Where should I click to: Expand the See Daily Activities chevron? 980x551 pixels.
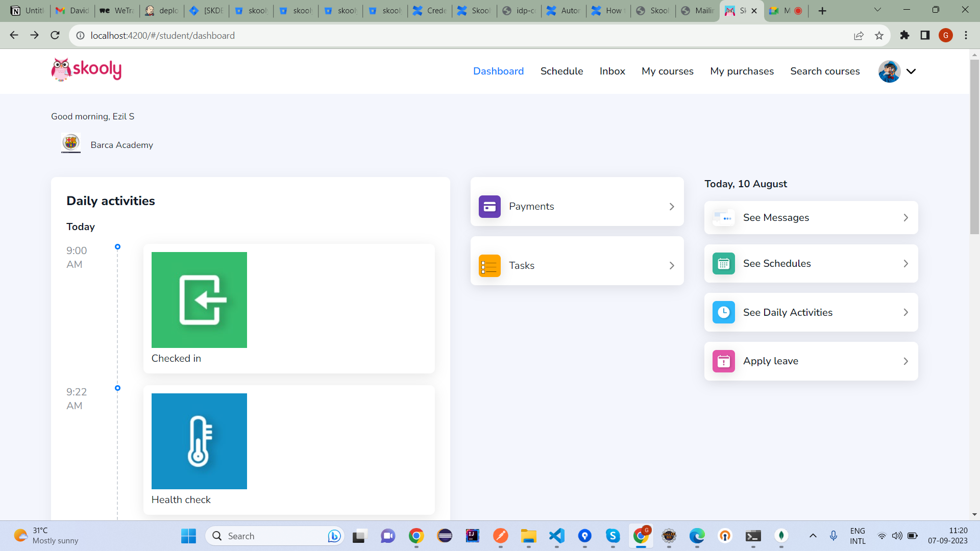906,312
